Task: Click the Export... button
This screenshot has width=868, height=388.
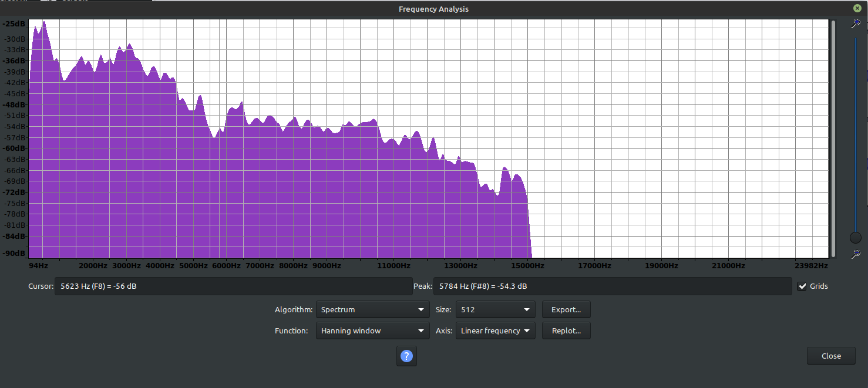Action: pos(566,309)
